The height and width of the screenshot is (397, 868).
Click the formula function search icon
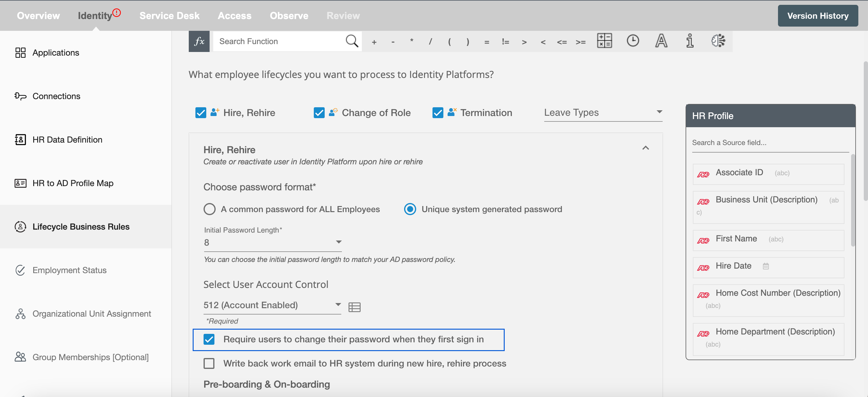click(353, 41)
